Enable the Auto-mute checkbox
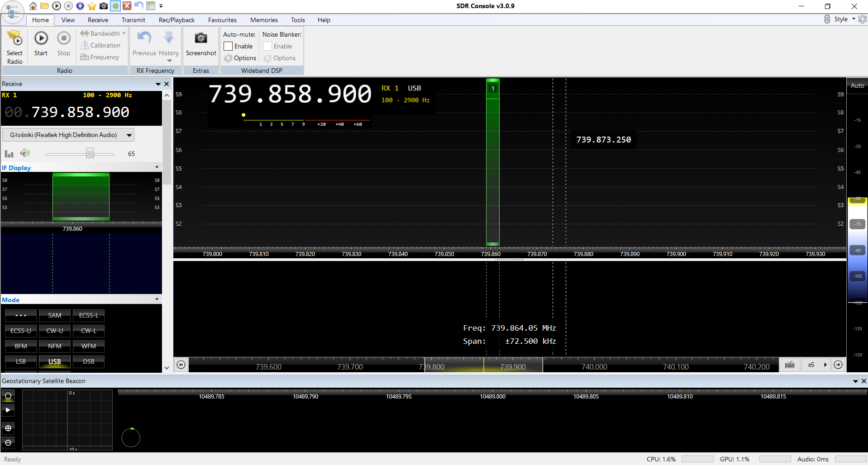868x465 pixels. (x=229, y=46)
